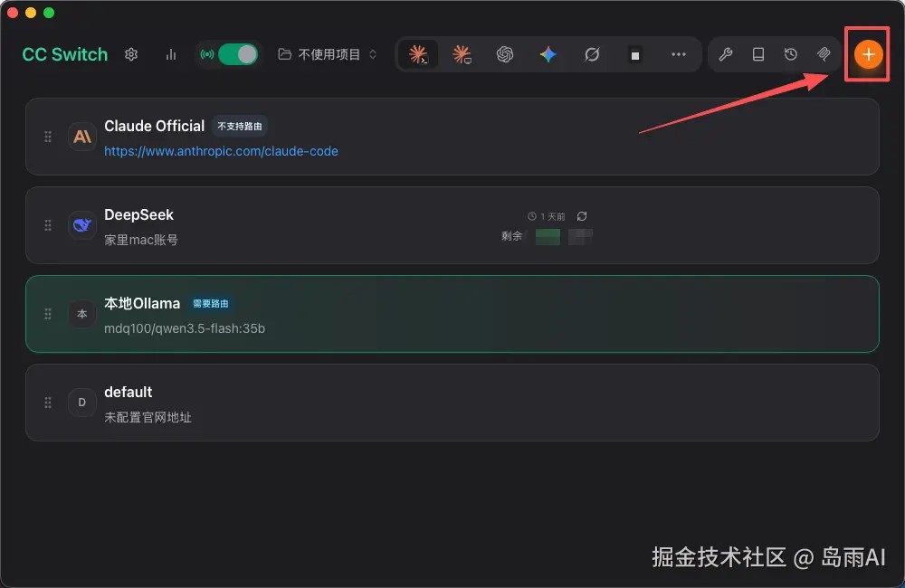The height and width of the screenshot is (588, 905).
Task: Click the DeepSeek drag handle
Action: coord(48,225)
